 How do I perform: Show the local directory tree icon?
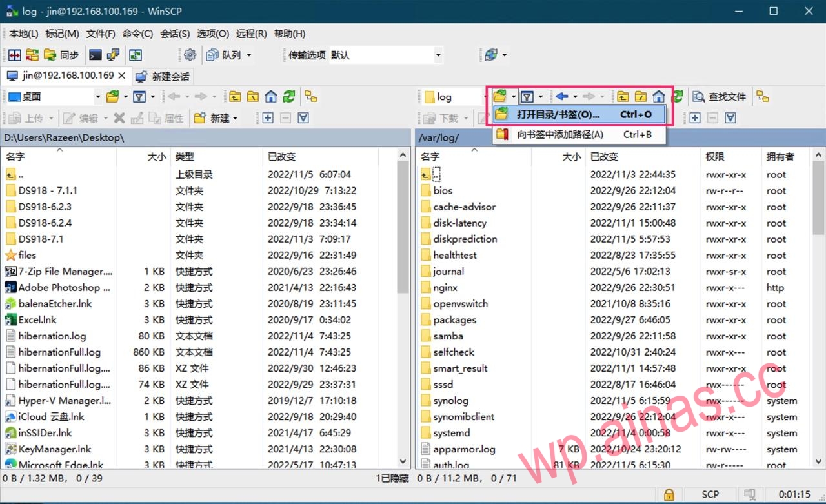click(311, 97)
